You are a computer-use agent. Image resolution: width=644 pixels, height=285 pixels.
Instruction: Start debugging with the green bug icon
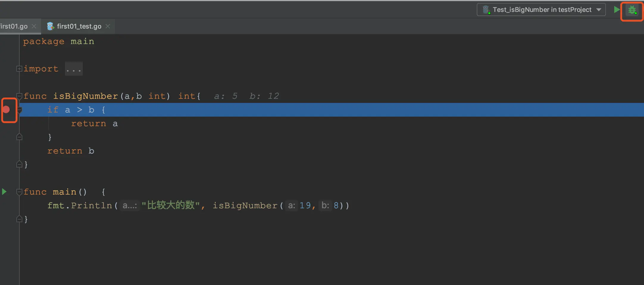click(x=632, y=10)
